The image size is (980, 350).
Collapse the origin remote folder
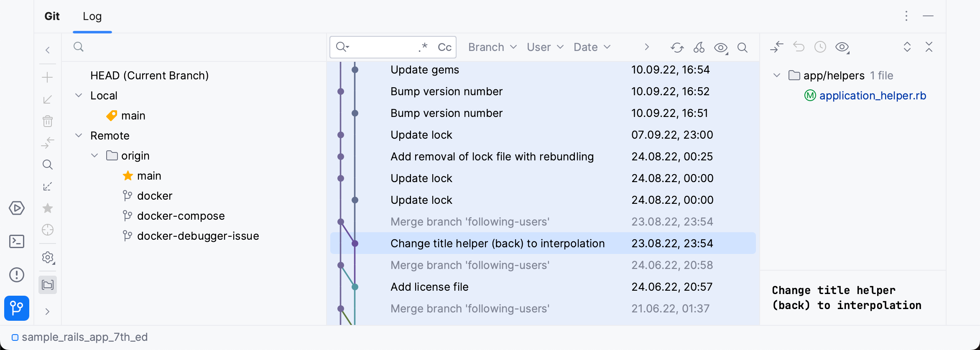[x=95, y=156]
